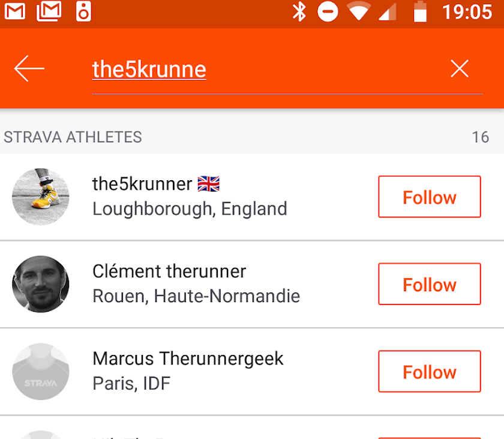This screenshot has height=439, width=504.
Task: Tap the back arrow icon
Action: [29, 69]
